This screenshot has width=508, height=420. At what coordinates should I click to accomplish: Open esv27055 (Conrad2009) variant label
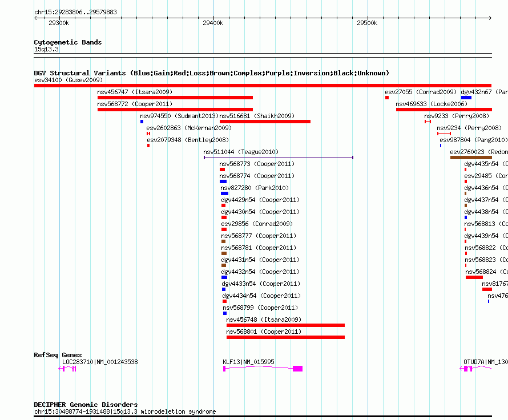[x=421, y=92]
